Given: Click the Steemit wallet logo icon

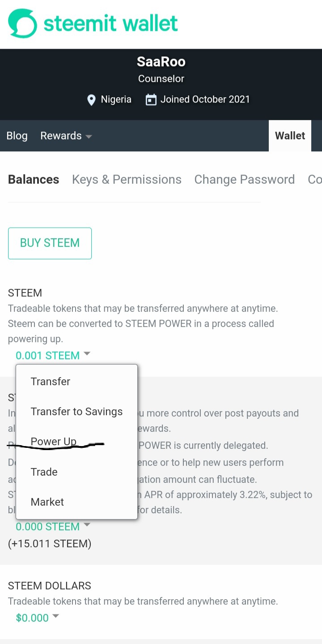Looking at the screenshot, I should [22, 24].
